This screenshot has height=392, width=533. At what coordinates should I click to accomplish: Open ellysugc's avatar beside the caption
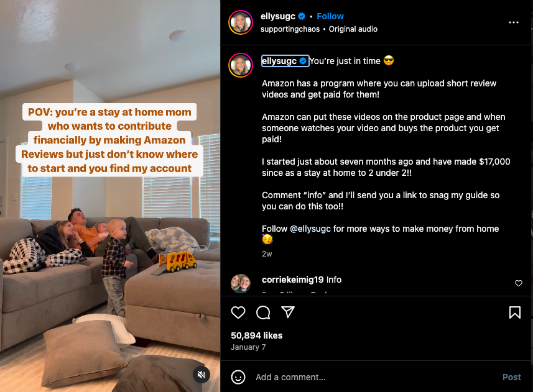click(241, 65)
